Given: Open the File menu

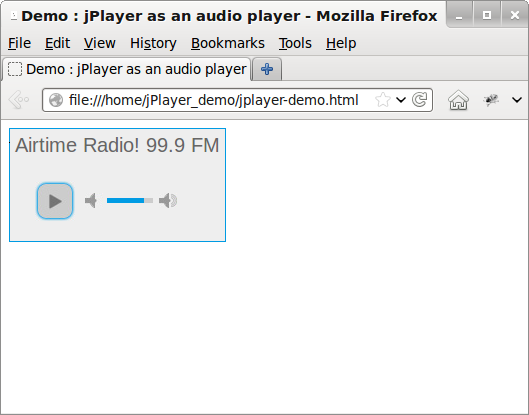Looking at the screenshot, I should [x=20, y=43].
